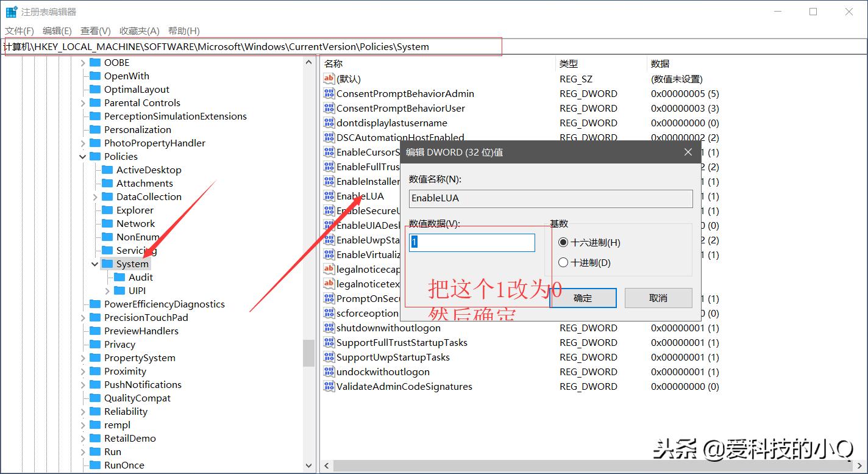Click the icon next to shutdownwithoutlogon

point(329,328)
